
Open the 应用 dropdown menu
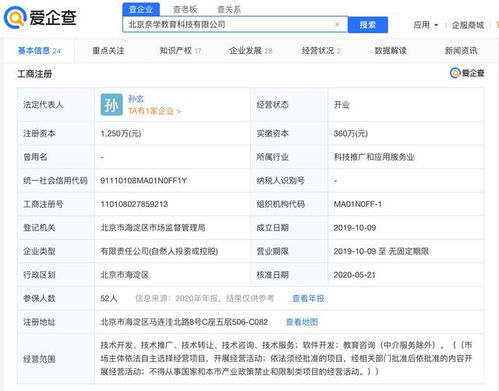click(425, 25)
